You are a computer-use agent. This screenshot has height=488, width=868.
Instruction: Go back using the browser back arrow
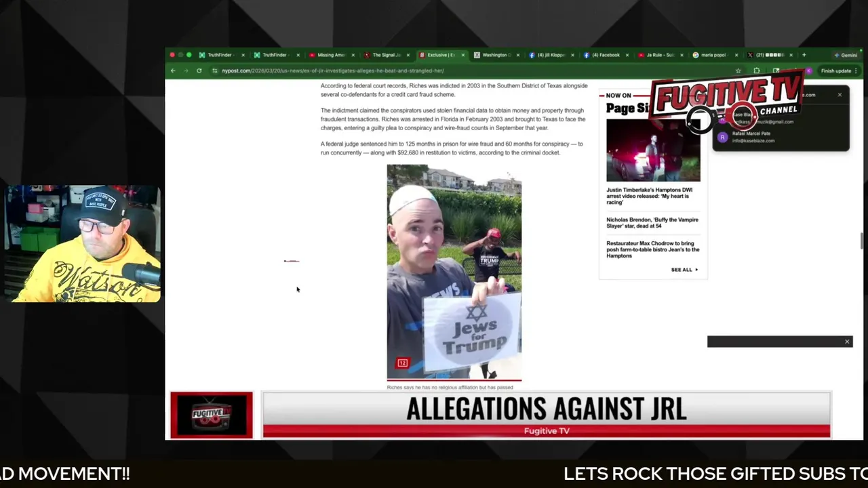pyautogui.click(x=173, y=70)
